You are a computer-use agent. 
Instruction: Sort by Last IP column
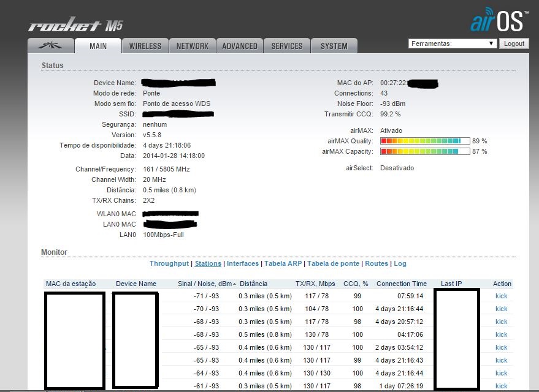click(451, 284)
